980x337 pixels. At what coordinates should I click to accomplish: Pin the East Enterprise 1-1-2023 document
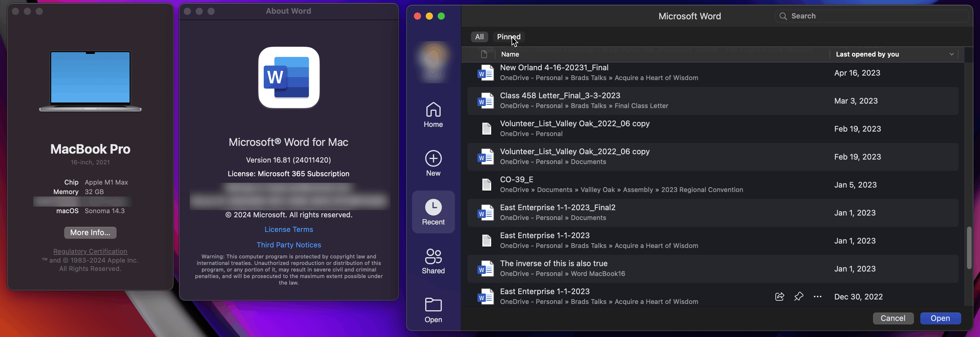(799, 297)
